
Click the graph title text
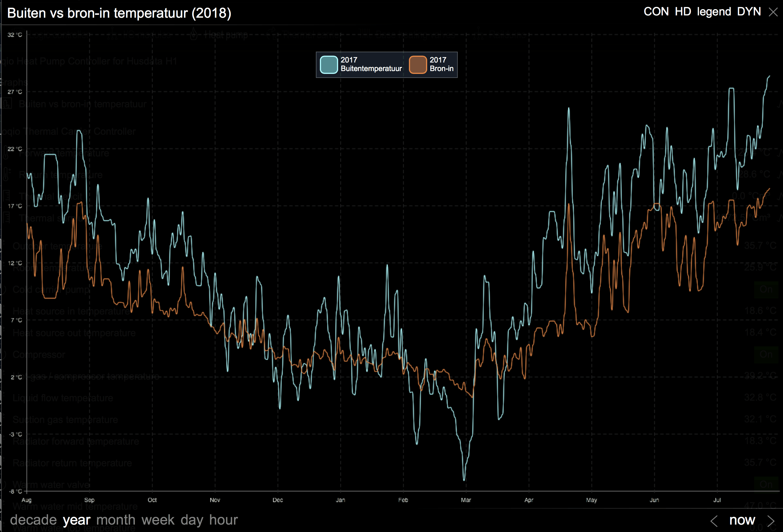119,13
